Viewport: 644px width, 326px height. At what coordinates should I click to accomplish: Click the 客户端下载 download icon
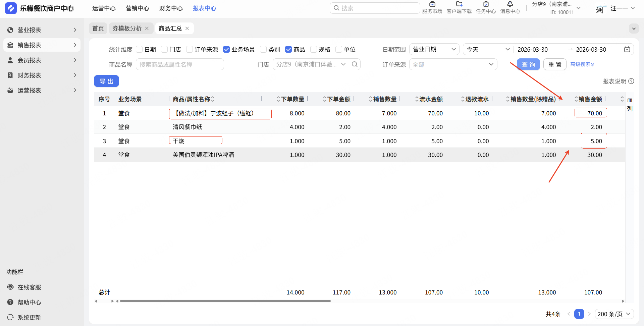tap(459, 5)
